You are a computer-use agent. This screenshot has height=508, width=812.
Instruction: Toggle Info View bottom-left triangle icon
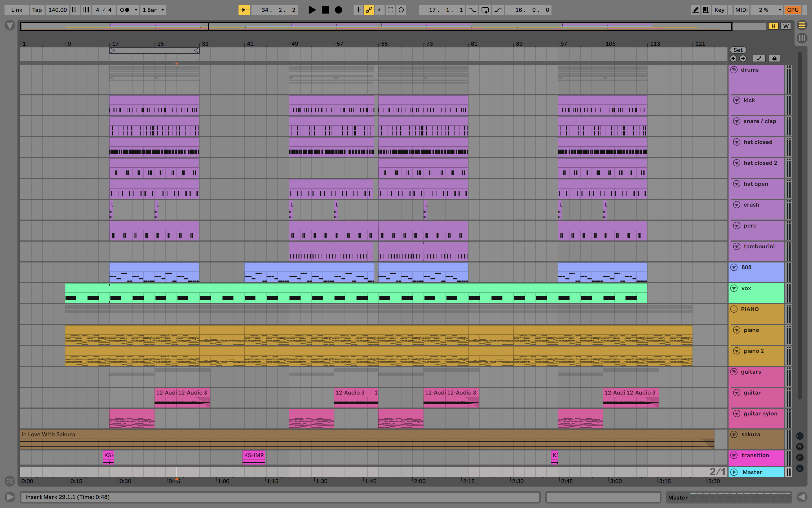coord(10,497)
